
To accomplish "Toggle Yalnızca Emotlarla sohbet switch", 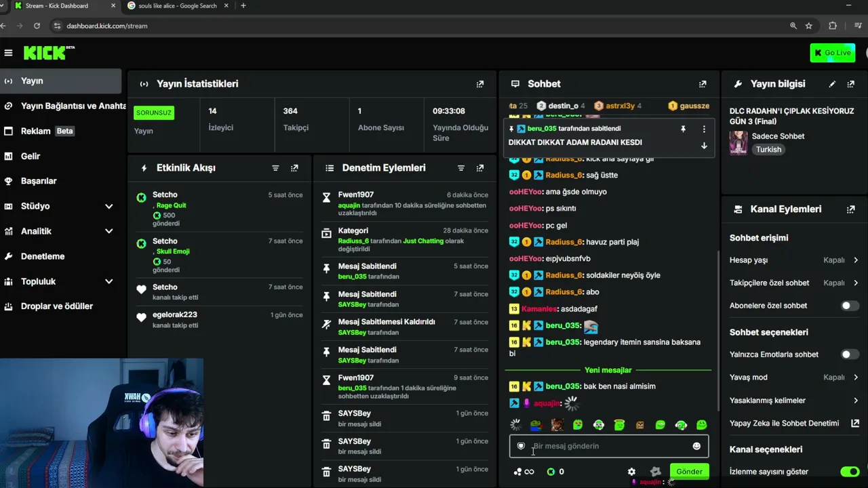I will click(x=850, y=354).
